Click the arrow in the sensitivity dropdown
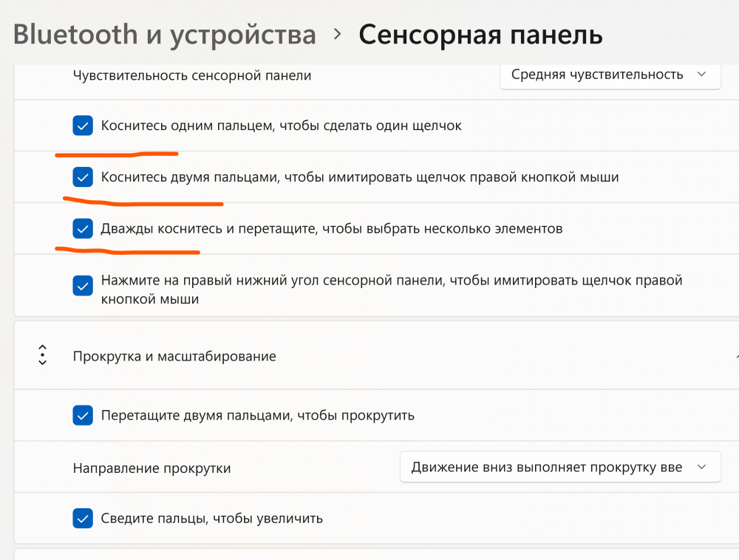The width and height of the screenshot is (739, 560). 701,75
